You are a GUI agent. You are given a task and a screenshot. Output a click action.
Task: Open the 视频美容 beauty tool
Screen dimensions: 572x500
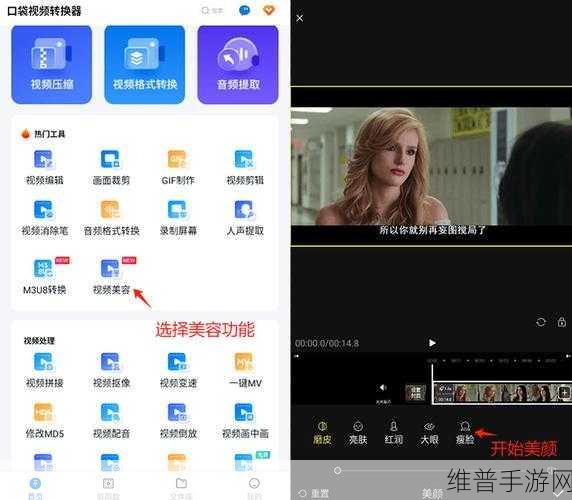coord(111,276)
